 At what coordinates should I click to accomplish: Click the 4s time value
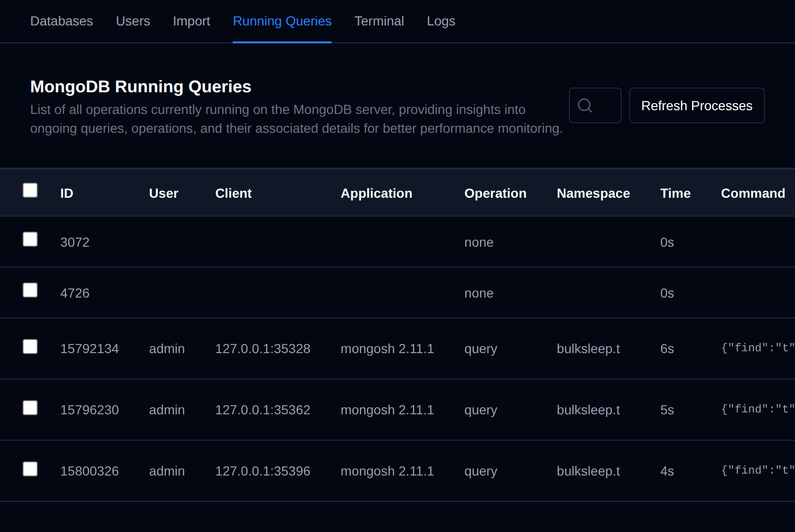coord(667,471)
